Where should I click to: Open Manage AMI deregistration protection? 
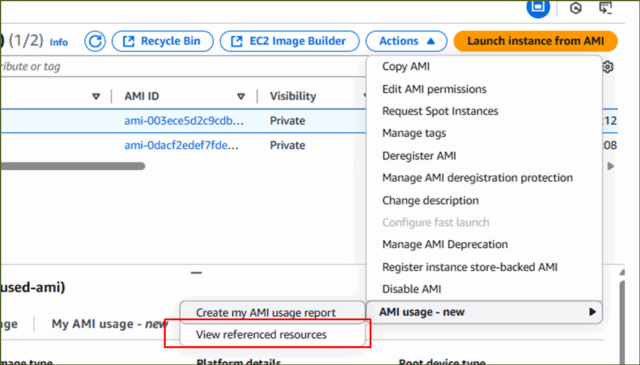478,178
